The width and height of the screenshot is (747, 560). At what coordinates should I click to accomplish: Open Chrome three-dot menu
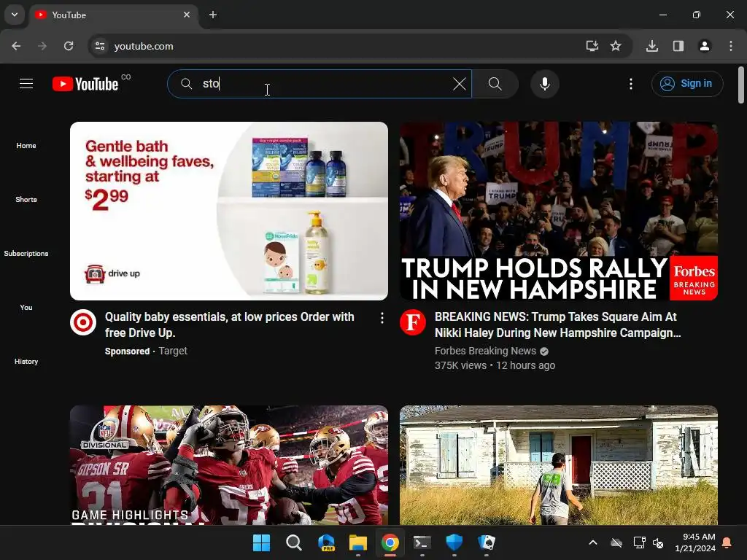(x=731, y=46)
